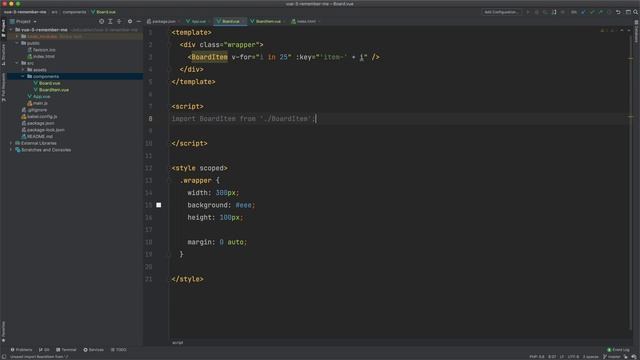Click the UTF-8 encoding in status bar
Image resolution: width=640 pixels, height=360 pixels.
pos(573,357)
